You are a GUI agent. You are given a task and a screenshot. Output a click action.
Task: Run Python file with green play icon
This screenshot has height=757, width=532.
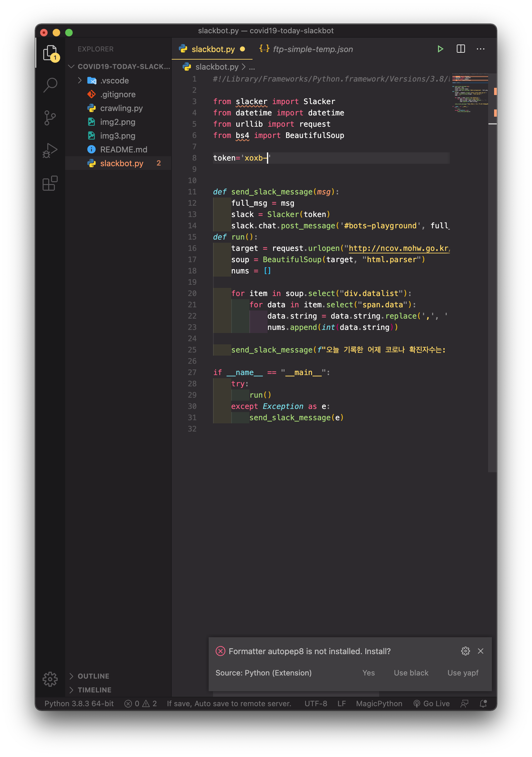click(x=440, y=49)
